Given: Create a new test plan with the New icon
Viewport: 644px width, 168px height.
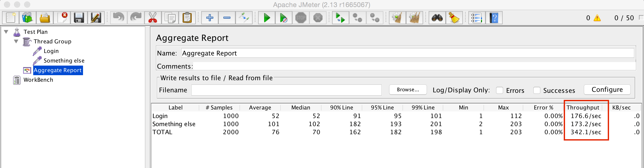Looking at the screenshot, I should [x=11, y=18].
